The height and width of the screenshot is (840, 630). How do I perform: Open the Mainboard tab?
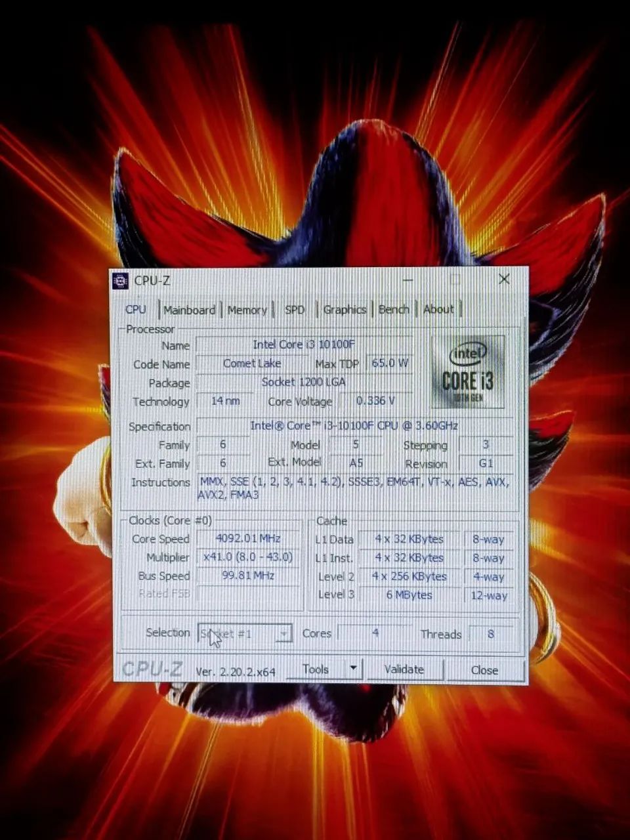click(x=189, y=310)
